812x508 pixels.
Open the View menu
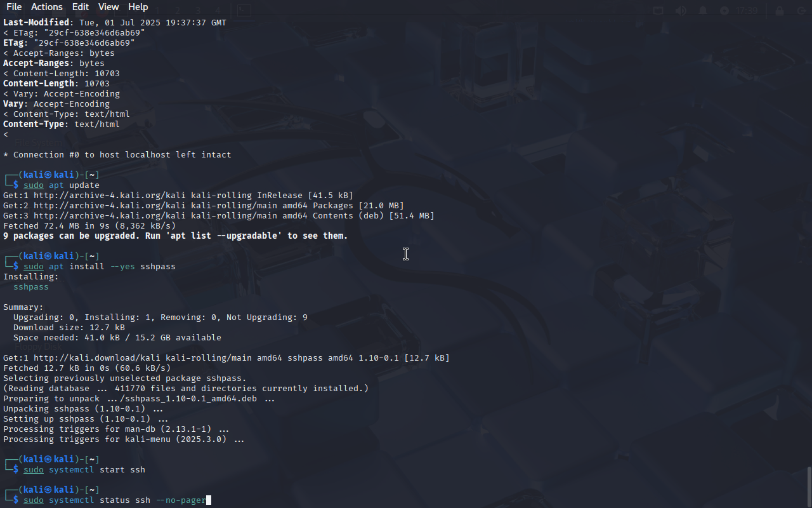(108, 7)
